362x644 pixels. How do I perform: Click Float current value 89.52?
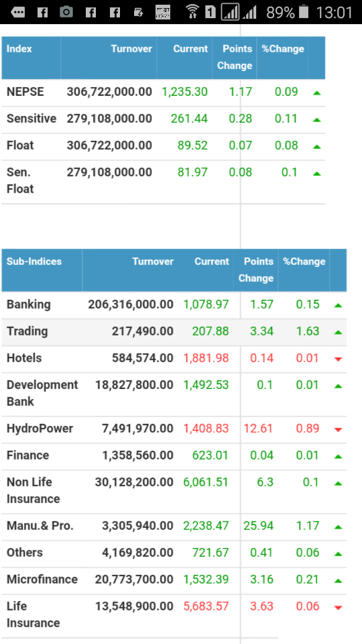pos(192,146)
